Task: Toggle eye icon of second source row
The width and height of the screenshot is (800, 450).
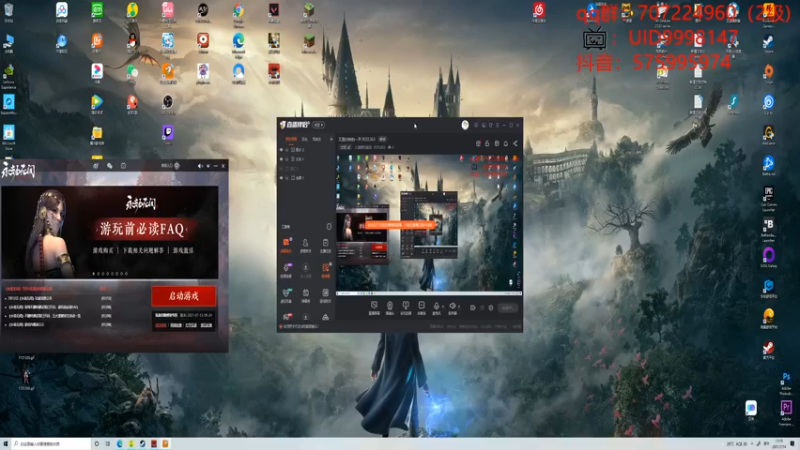Action: [x=281, y=159]
